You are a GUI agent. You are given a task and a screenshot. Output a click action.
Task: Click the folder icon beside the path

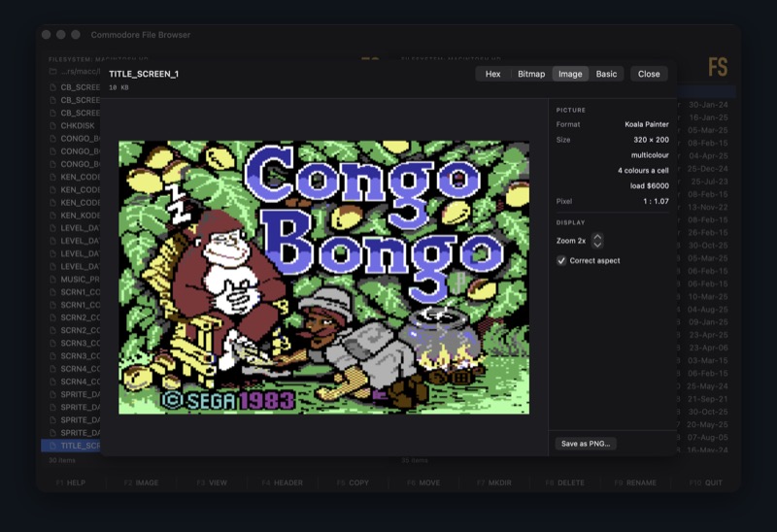pos(53,72)
